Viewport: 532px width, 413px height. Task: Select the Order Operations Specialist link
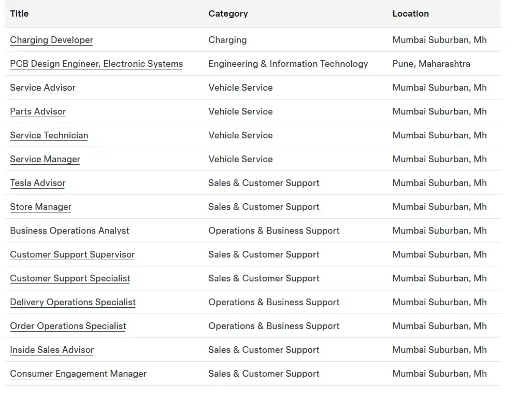[x=68, y=326]
